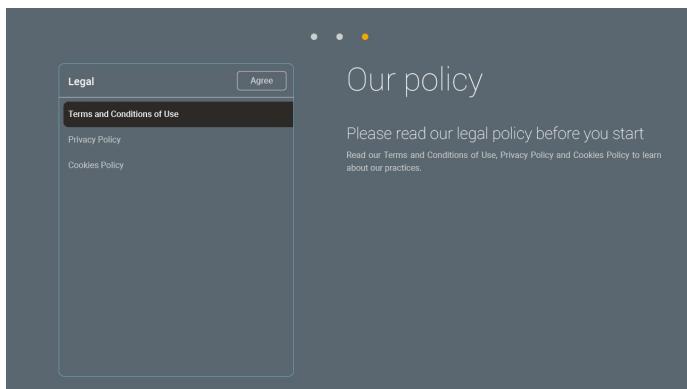This screenshot has width=687, height=389.
Task: Click the Agree button
Action: tap(262, 81)
